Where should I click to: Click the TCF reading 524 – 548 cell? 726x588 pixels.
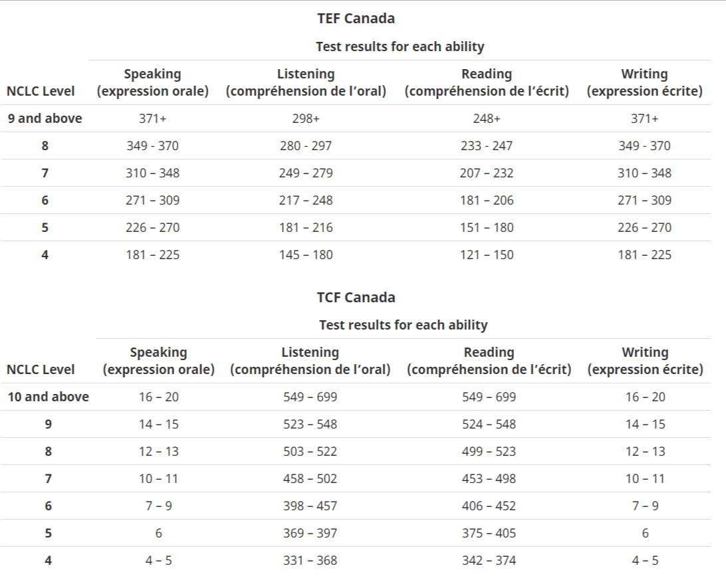[x=489, y=425]
